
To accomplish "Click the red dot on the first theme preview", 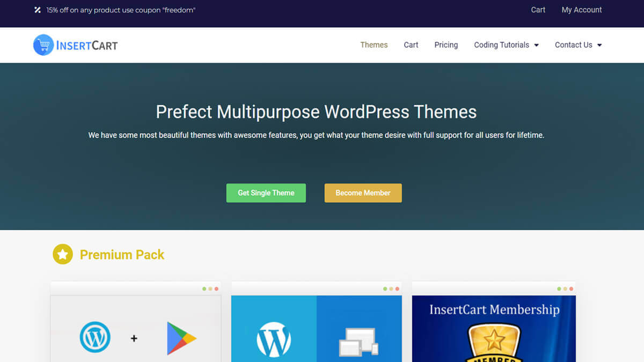I will coord(216,288).
